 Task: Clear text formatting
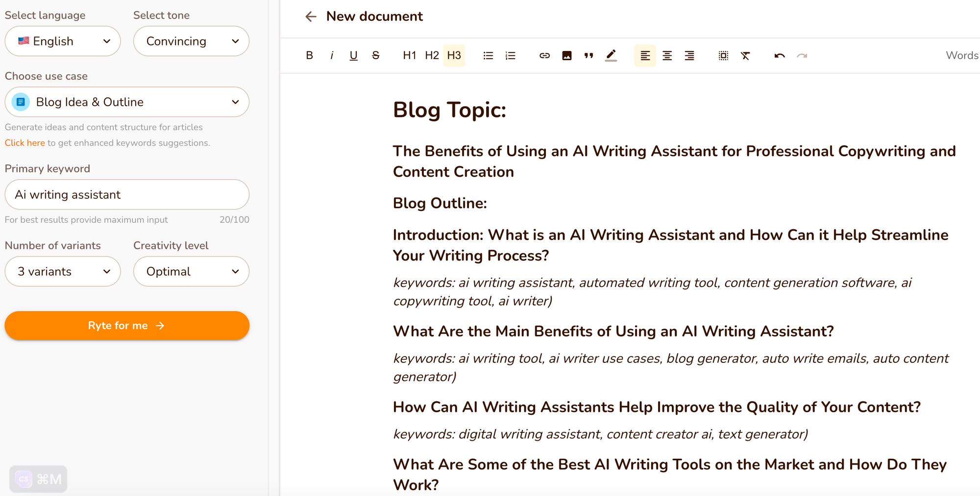click(x=745, y=55)
